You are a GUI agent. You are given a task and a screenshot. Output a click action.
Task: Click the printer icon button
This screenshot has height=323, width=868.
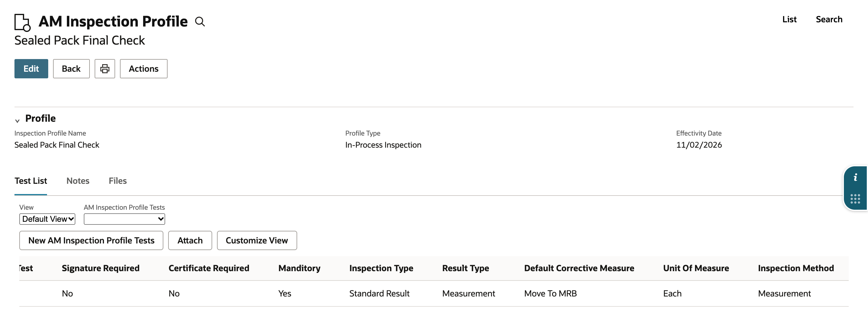point(105,69)
